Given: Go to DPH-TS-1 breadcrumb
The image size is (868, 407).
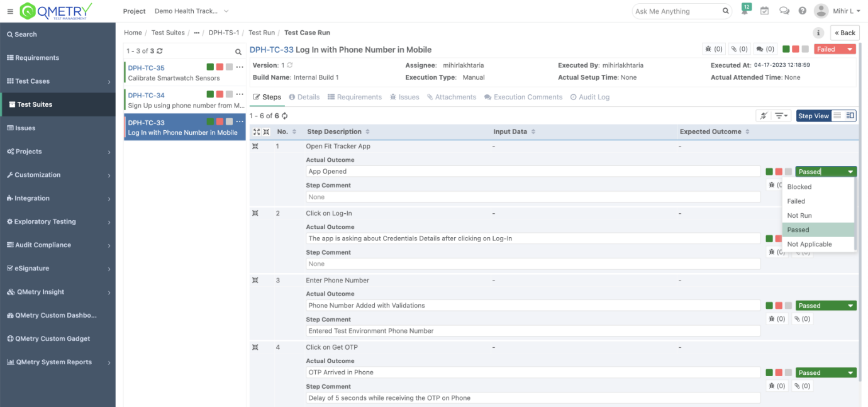Looking at the screenshot, I should point(224,33).
